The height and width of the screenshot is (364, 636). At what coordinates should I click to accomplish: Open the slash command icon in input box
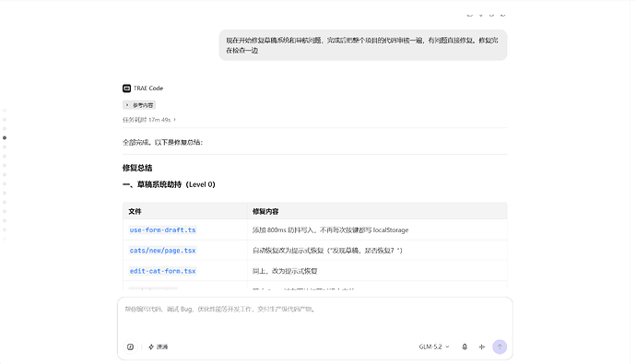click(130, 347)
